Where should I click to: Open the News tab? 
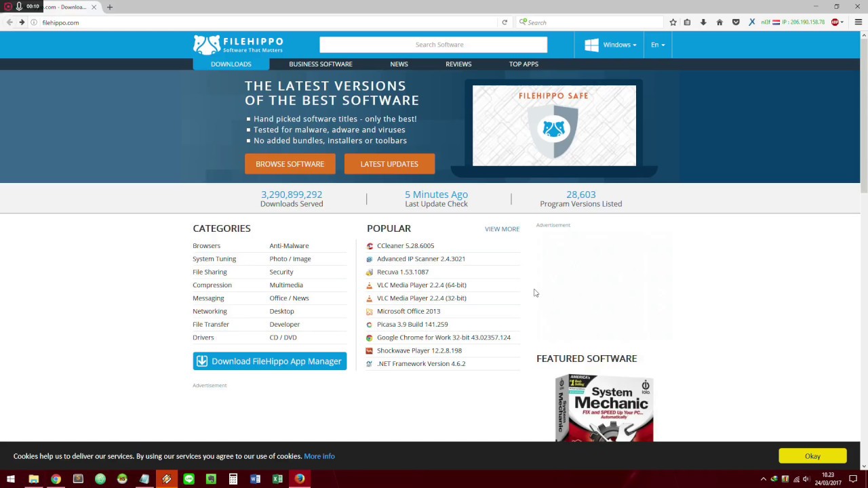399,64
